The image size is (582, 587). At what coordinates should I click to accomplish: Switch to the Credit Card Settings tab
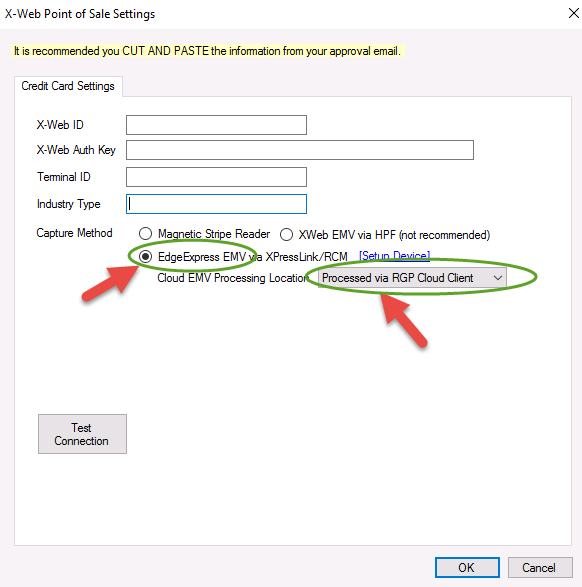(x=68, y=86)
